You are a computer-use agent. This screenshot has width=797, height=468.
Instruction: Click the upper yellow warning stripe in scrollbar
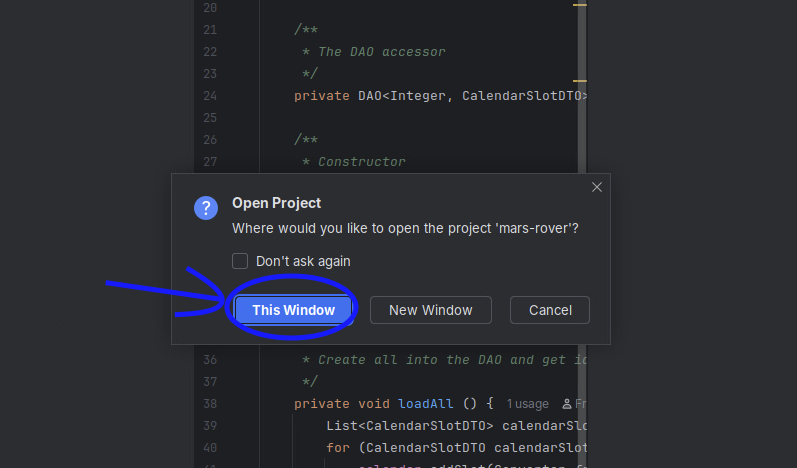click(x=580, y=5)
